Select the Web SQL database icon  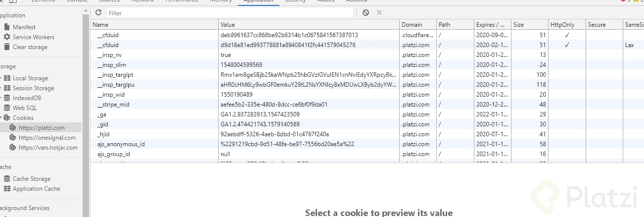[7, 108]
